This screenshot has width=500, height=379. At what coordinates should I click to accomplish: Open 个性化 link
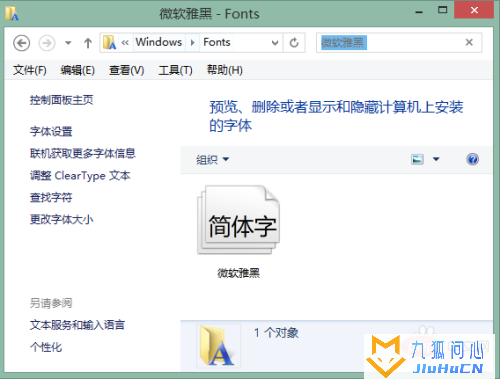[x=46, y=347]
